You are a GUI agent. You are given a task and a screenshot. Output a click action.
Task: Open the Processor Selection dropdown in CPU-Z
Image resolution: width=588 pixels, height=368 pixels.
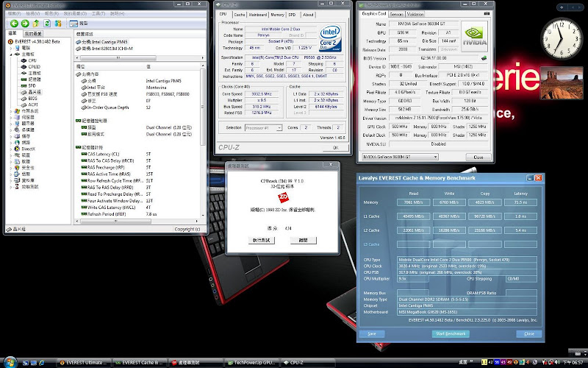[263, 128]
